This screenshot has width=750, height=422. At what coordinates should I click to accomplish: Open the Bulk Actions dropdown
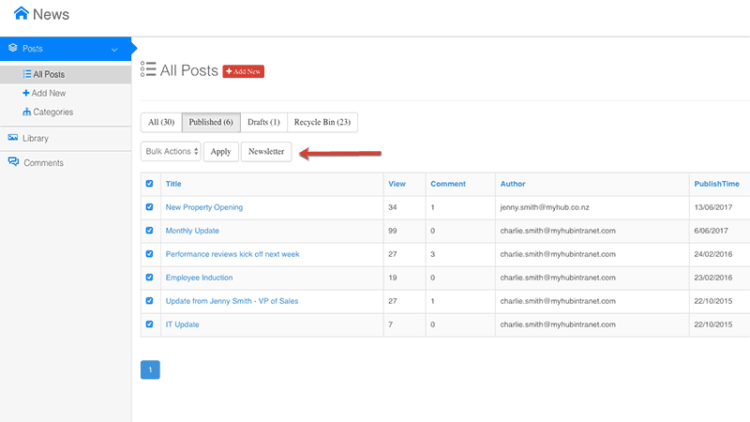[171, 151]
